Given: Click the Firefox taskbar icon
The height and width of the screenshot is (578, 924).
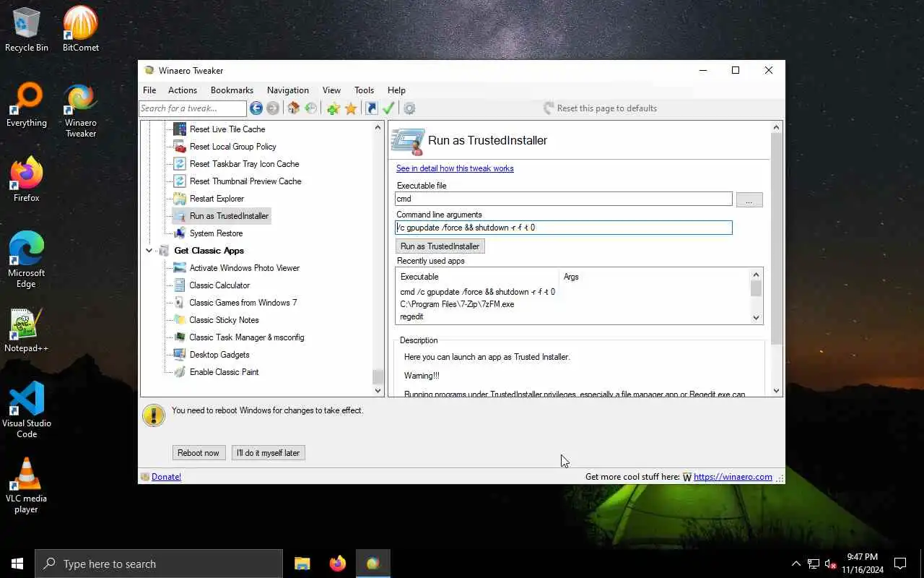Looking at the screenshot, I should 337,564.
